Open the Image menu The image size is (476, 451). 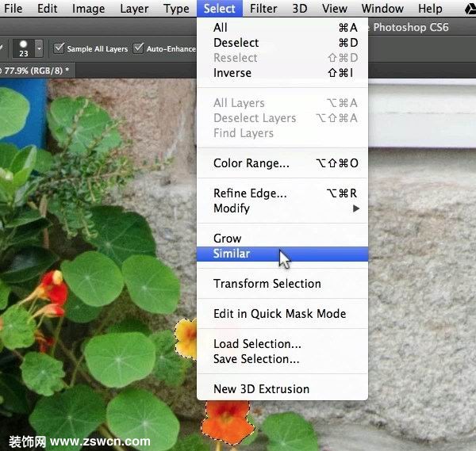(x=88, y=9)
